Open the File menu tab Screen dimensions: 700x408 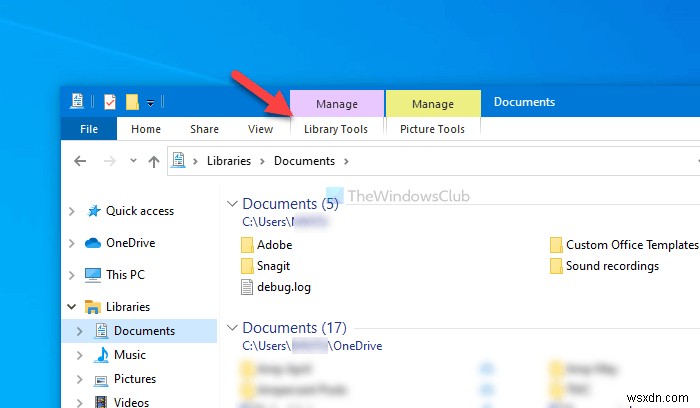pyautogui.click(x=89, y=129)
